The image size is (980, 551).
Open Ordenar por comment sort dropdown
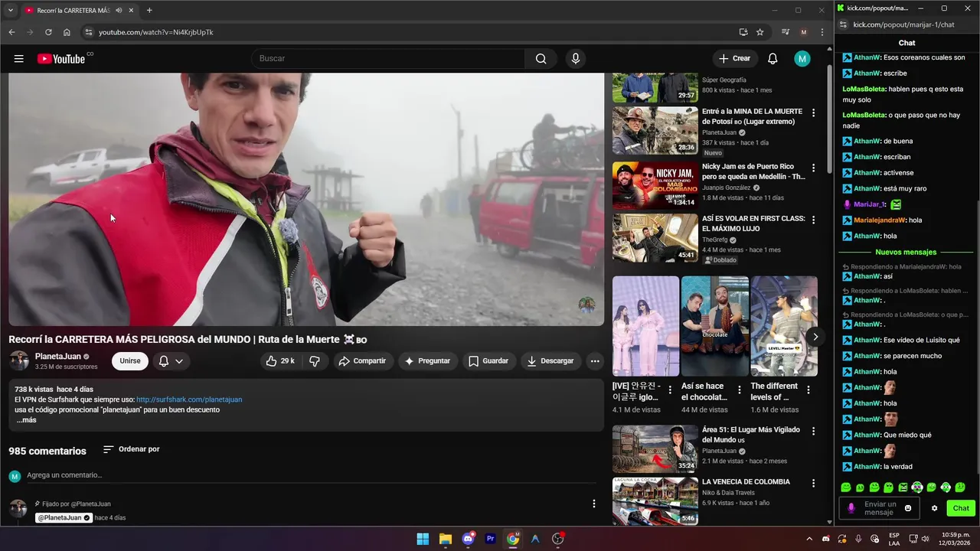pyautogui.click(x=131, y=449)
